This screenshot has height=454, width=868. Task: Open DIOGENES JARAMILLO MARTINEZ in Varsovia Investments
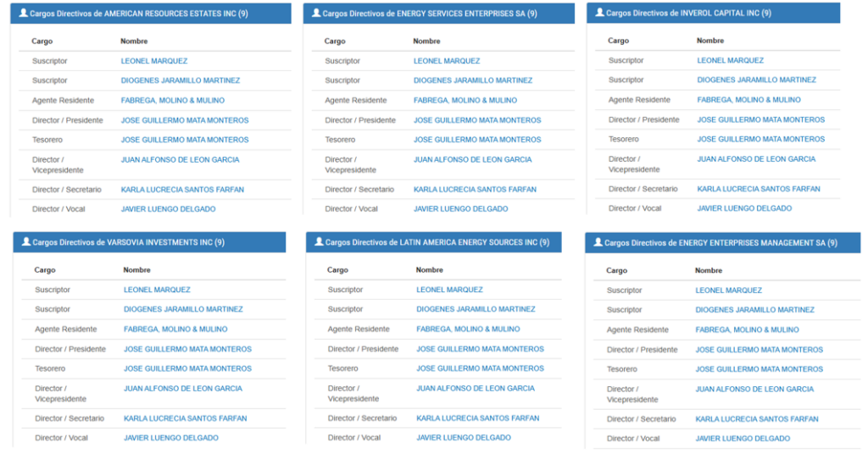tap(183, 309)
